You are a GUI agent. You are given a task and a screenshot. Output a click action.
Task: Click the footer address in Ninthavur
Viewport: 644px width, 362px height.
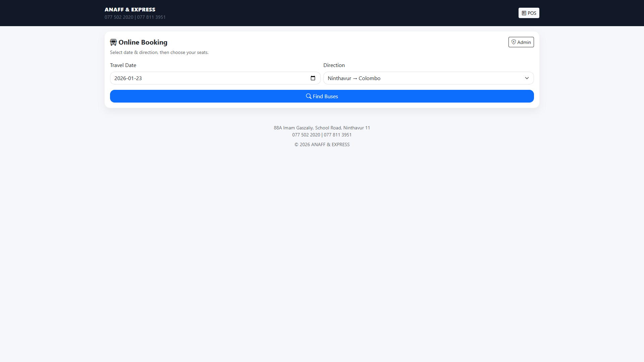[x=322, y=128]
